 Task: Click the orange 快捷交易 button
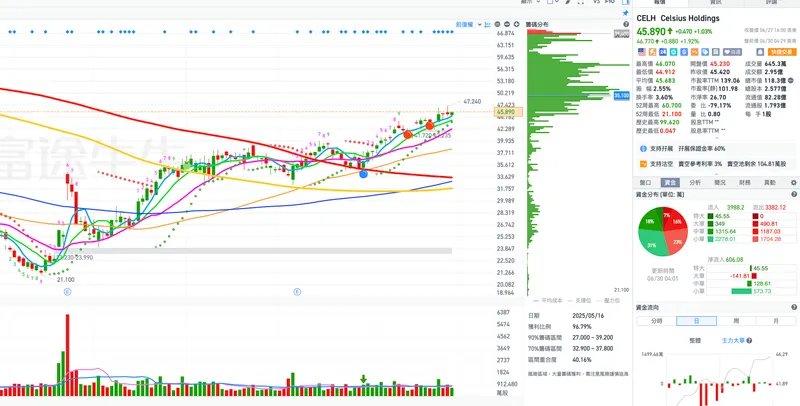pyautogui.click(x=782, y=52)
